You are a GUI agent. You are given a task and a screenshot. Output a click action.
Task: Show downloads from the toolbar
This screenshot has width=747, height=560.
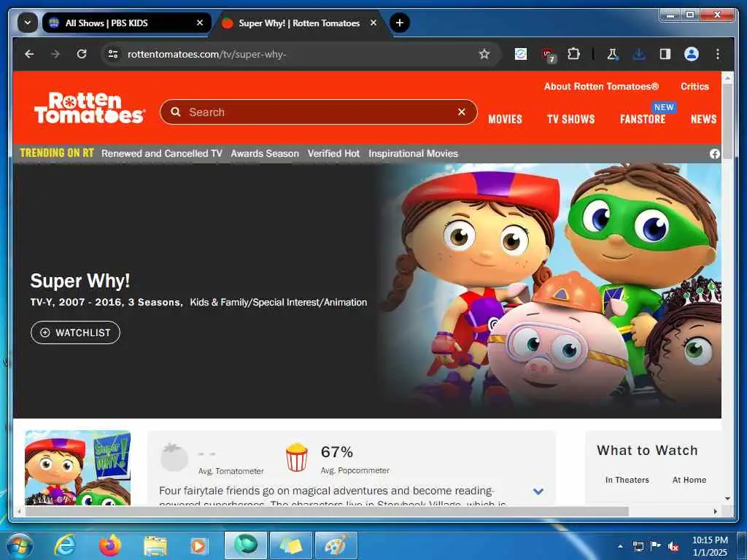click(639, 54)
